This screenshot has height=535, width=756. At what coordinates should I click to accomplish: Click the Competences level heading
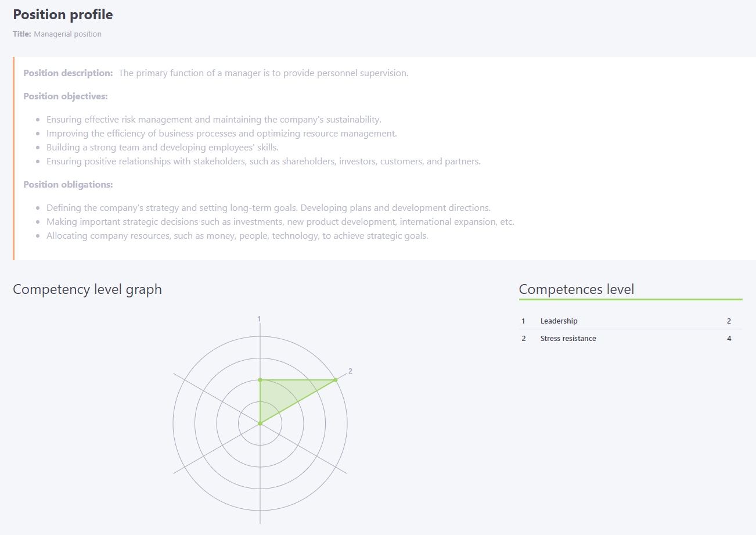[577, 289]
